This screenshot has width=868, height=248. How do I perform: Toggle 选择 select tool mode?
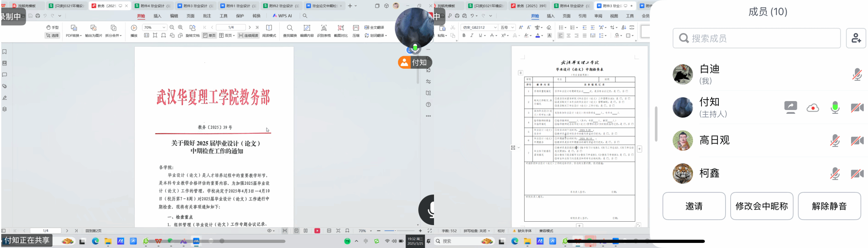click(x=52, y=36)
